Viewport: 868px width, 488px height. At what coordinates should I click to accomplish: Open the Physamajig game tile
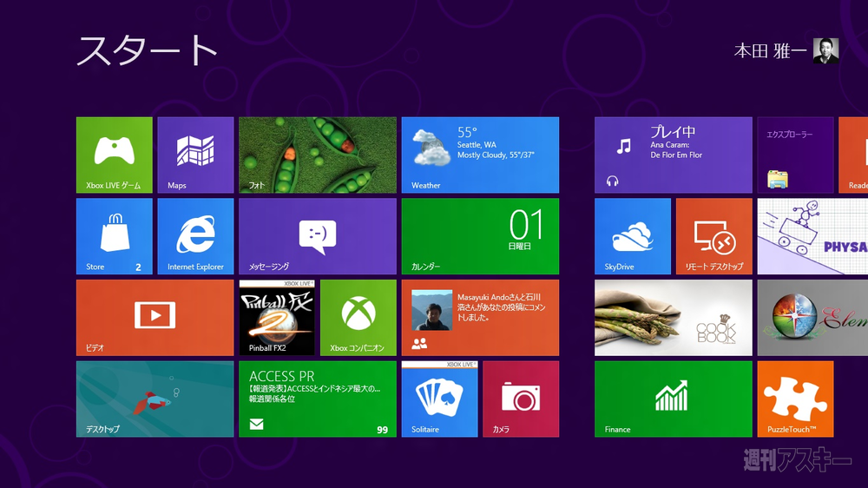pyautogui.click(x=812, y=236)
